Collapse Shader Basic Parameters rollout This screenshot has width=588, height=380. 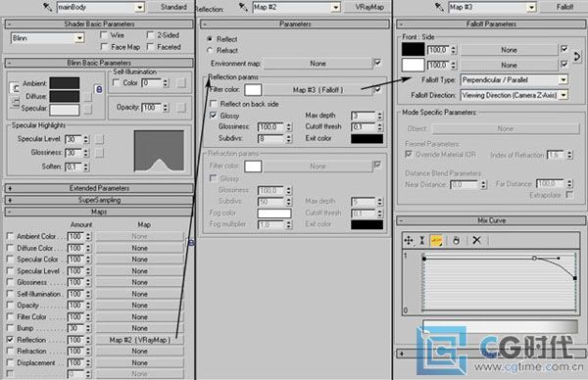(x=99, y=24)
